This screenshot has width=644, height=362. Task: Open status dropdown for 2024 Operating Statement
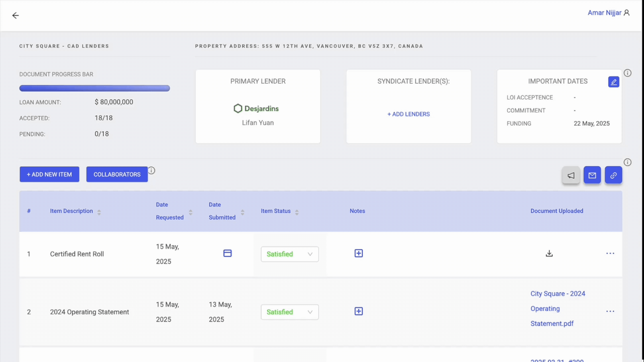(x=289, y=312)
